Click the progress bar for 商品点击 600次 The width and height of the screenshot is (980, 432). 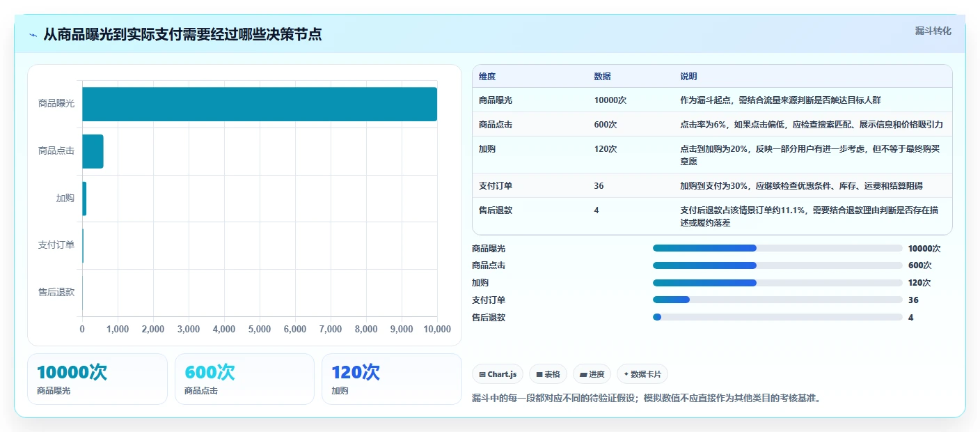tap(777, 265)
